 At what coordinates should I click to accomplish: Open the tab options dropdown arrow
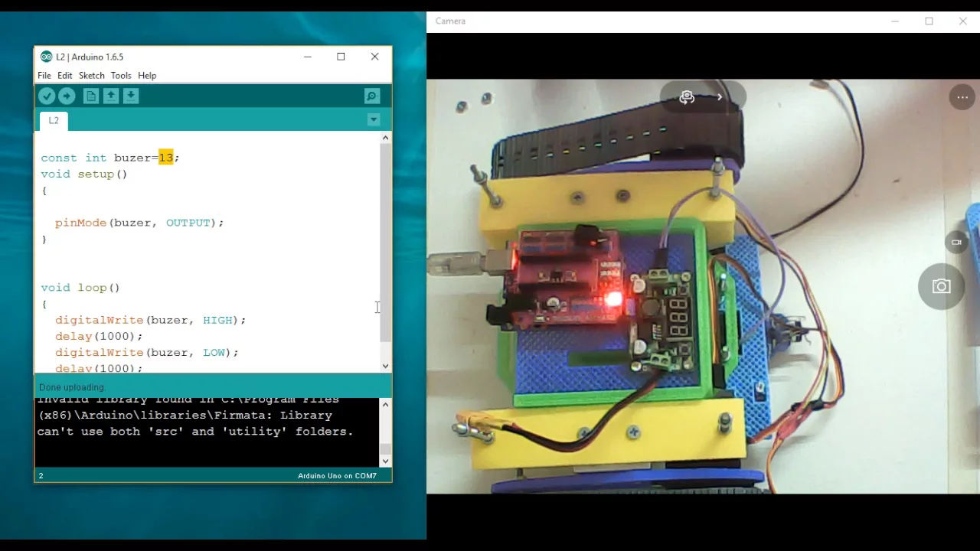click(374, 119)
